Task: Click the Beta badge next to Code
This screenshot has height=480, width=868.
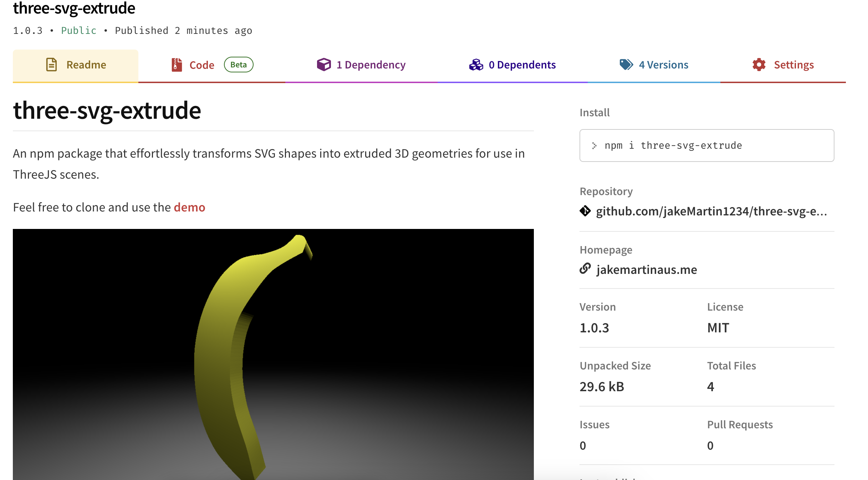Action: 239,65
